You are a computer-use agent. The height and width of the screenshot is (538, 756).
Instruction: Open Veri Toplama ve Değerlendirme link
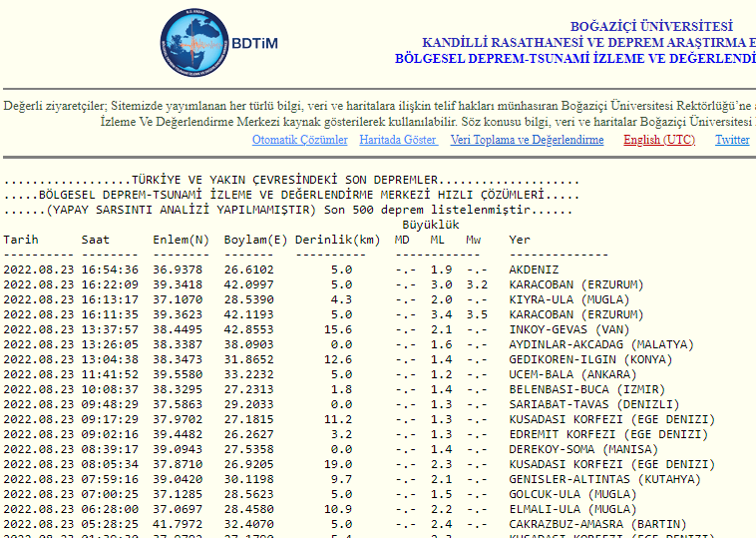[527, 140]
